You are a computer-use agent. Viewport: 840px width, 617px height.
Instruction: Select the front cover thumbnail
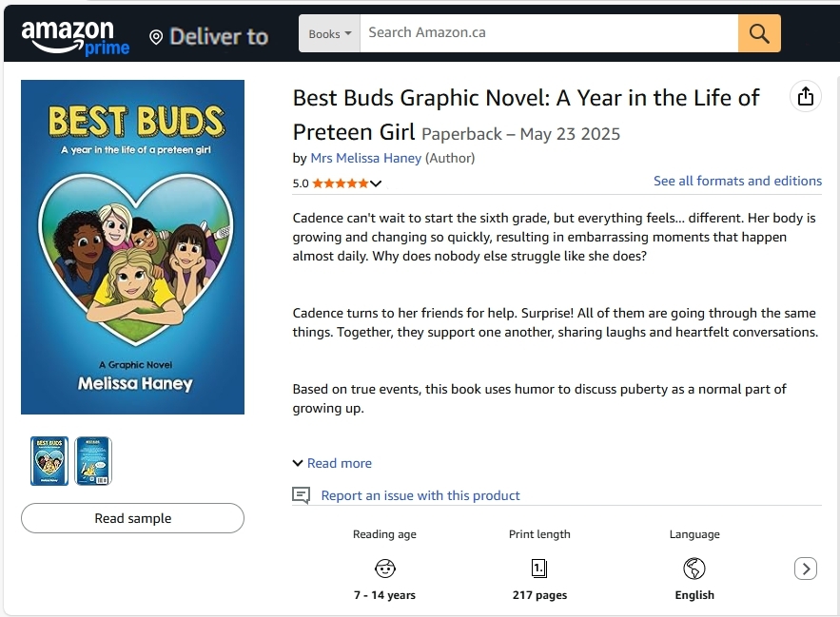pyautogui.click(x=49, y=461)
